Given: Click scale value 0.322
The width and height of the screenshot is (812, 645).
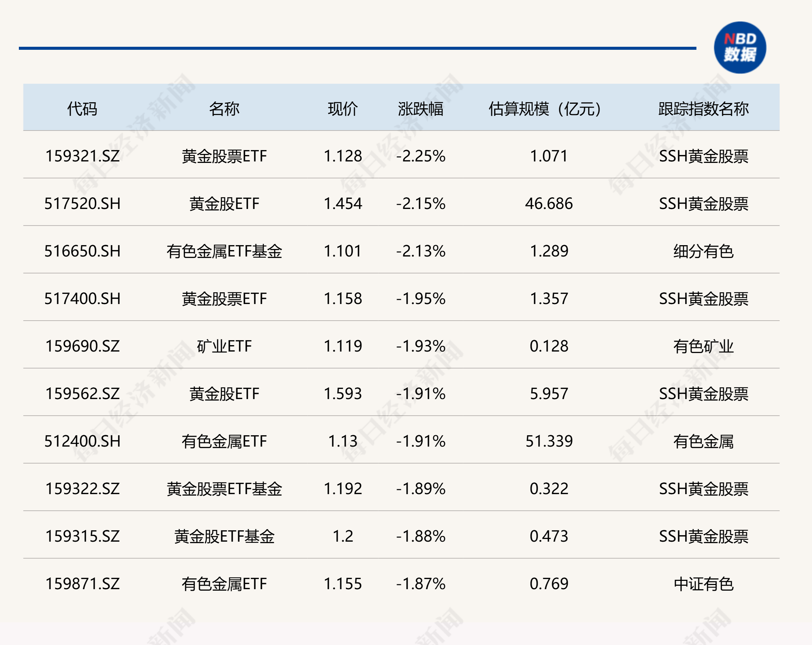Looking at the screenshot, I should point(549,489).
